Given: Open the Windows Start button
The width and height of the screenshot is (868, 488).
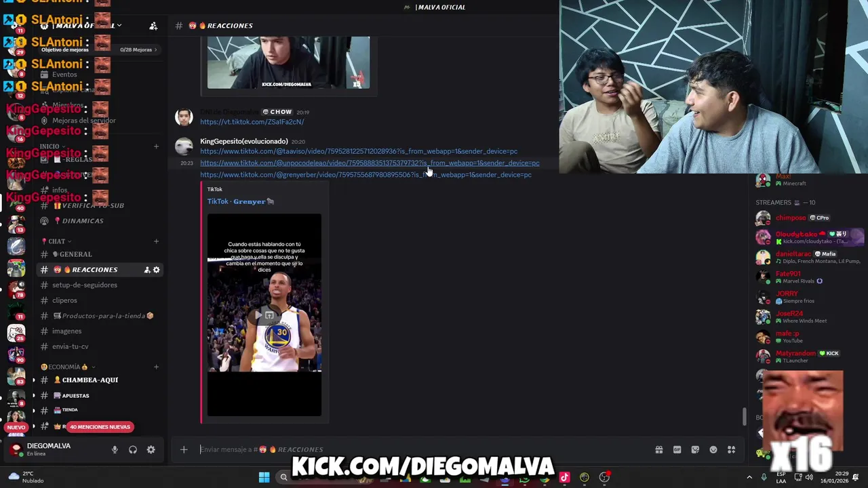Looking at the screenshot, I should coord(264,477).
